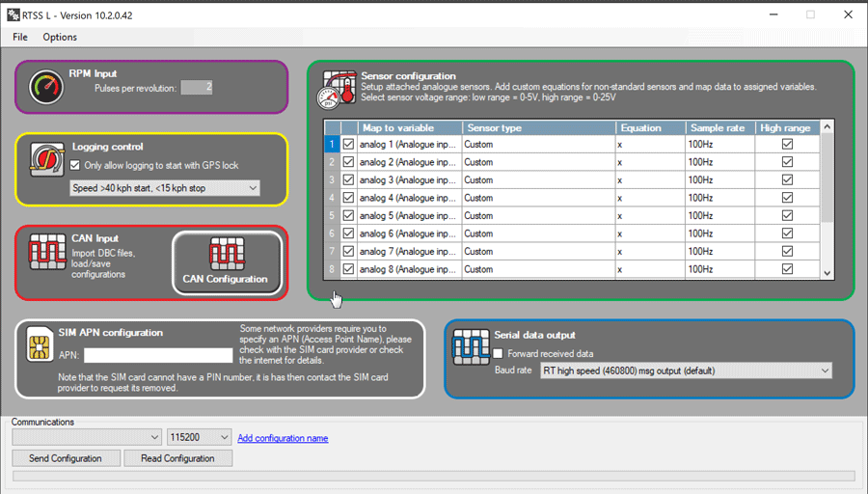Open the Options menu
The image size is (868, 494).
(60, 37)
